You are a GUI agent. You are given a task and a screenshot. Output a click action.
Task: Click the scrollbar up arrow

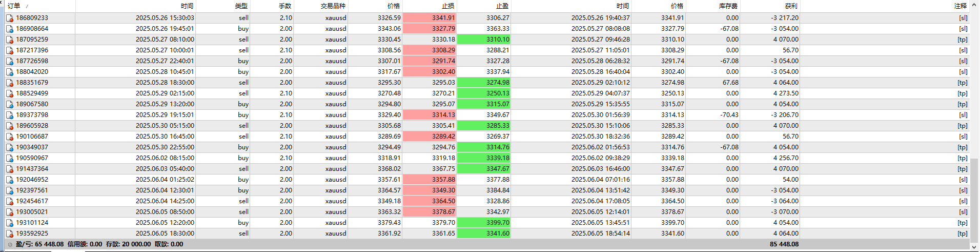975,6
